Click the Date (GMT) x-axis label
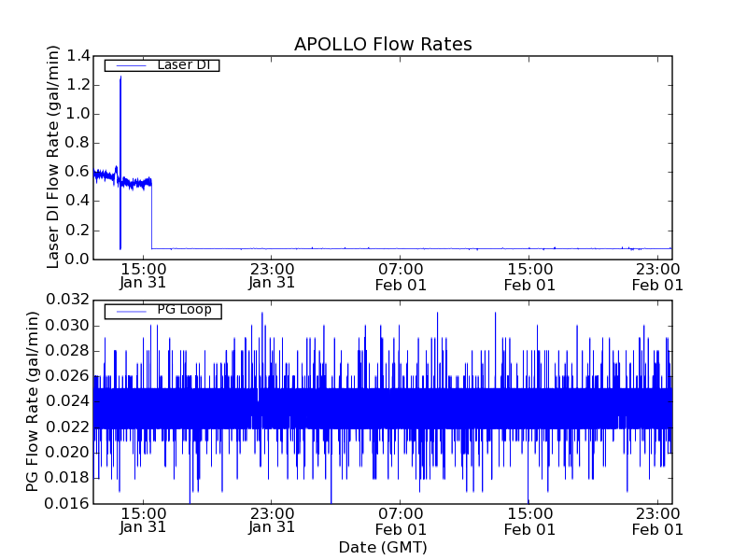 point(383,547)
